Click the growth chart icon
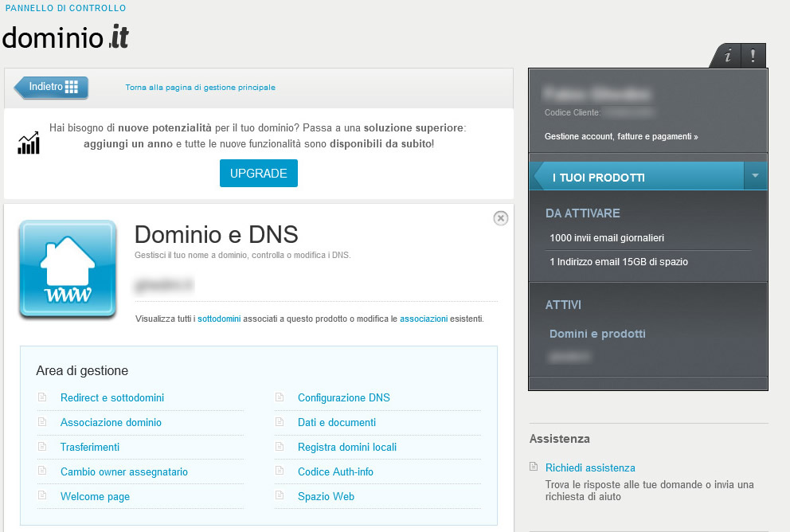Screen dimensions: 790x532 pos(29,143)
